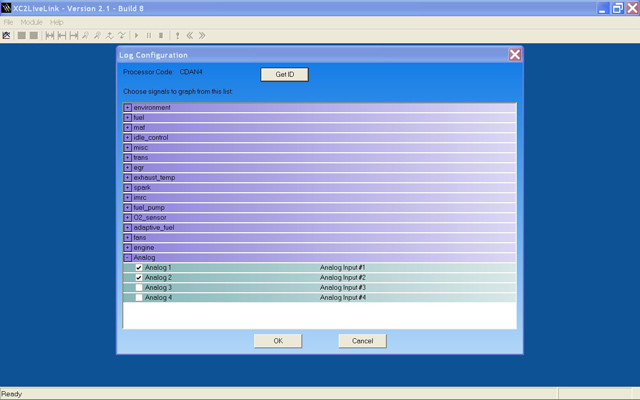Screen dimensions: 640x400
Task: Open the Module menu
Action: 31,22
